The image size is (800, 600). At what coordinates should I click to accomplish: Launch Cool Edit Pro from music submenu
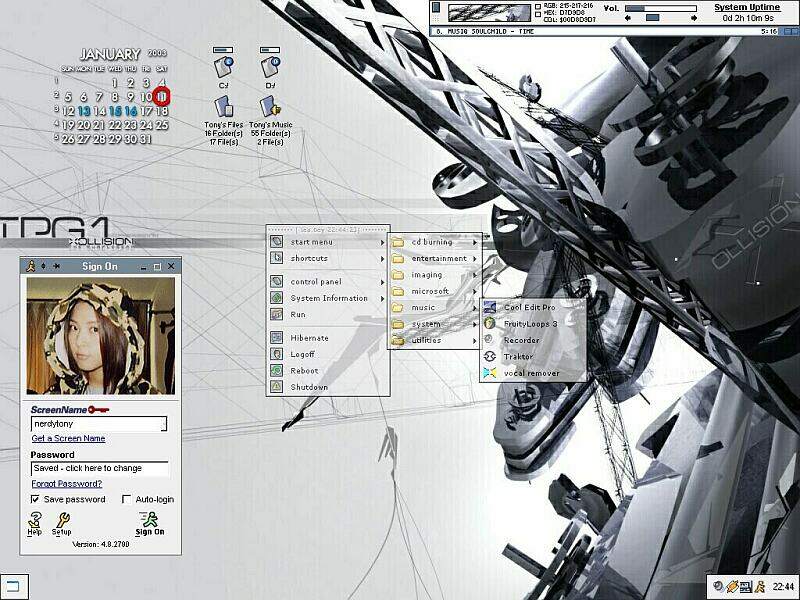tap(528, 307)
